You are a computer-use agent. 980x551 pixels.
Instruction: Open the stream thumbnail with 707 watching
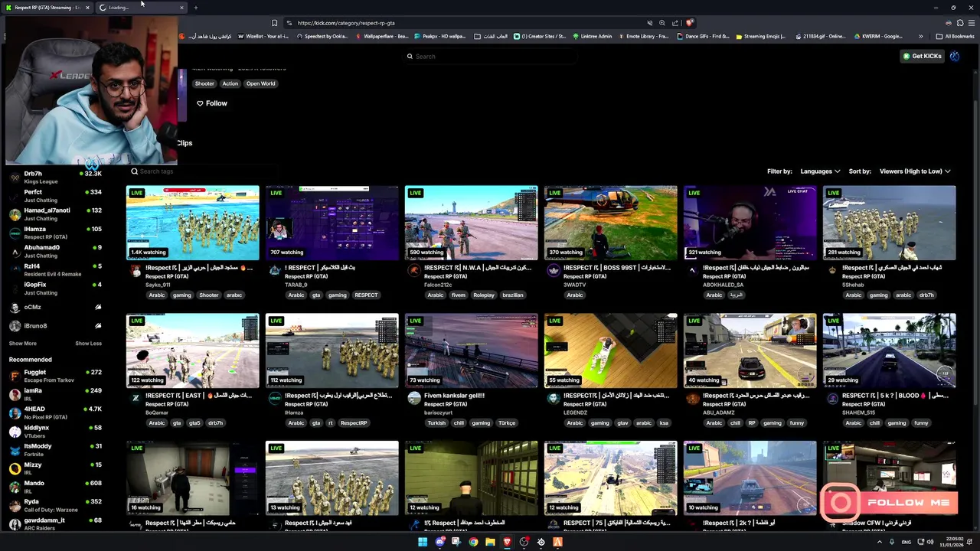pyautogui.click(x=332, y=223)
